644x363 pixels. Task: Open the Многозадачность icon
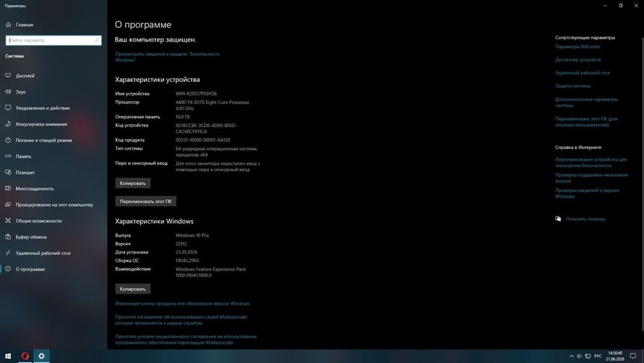8,188
